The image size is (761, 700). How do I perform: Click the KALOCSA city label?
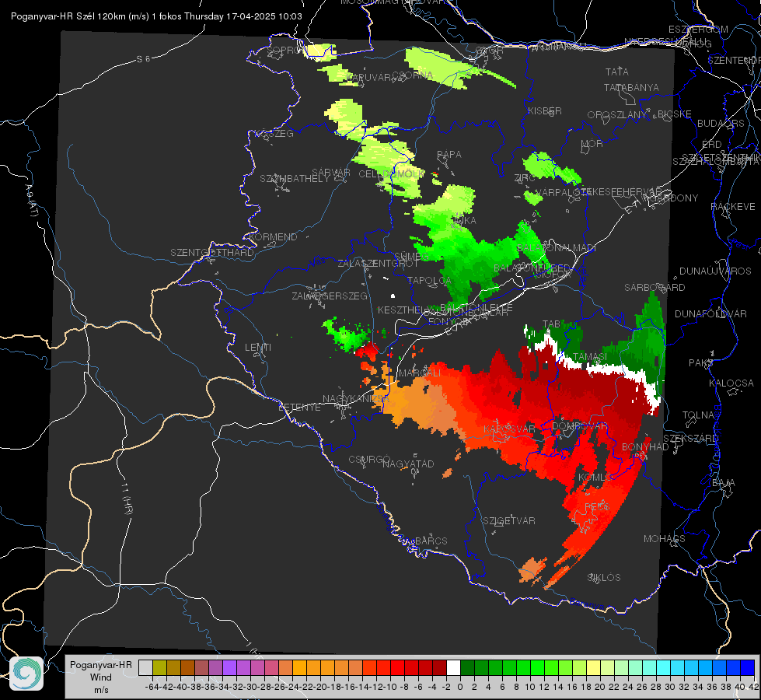(731, 383)
